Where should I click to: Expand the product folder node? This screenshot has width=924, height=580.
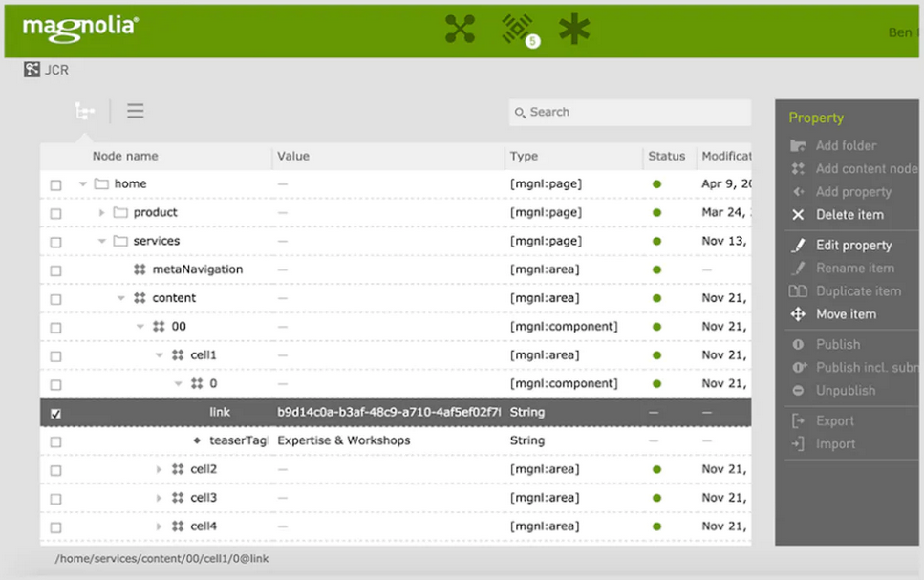coord(102,212)
